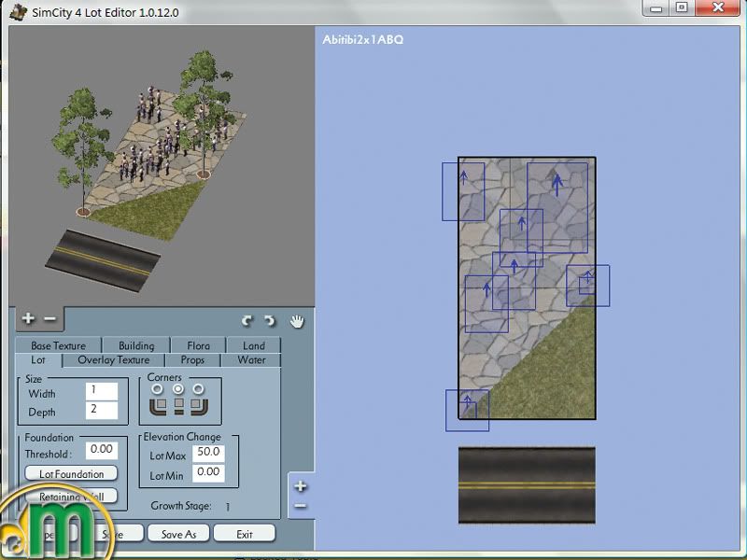Select the hand pan tool

pos(297,321)
